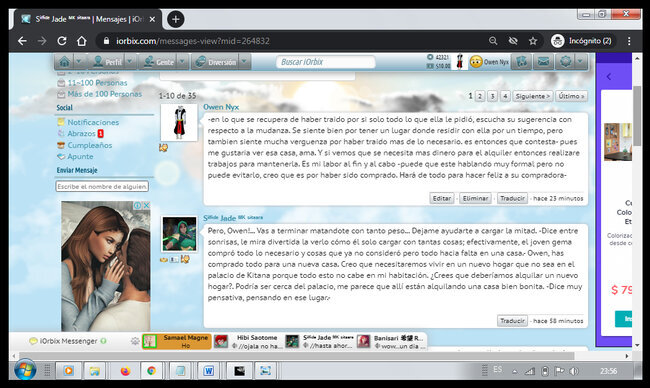Open the settings gear icon in iOrbix toolbar

[x=565, y=62]
